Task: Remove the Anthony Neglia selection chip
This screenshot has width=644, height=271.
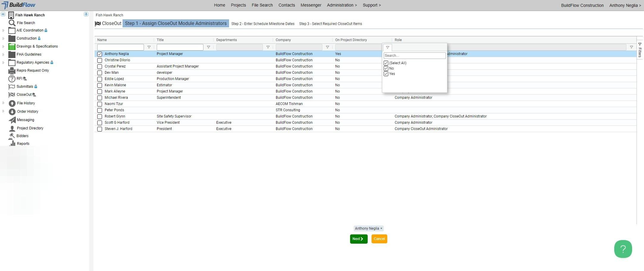Action: 381,228
